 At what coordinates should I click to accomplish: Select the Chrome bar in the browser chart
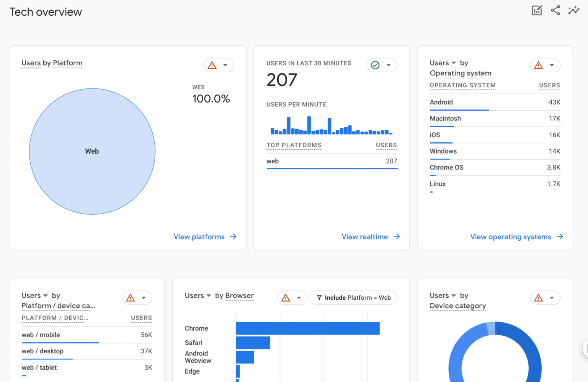306,328
